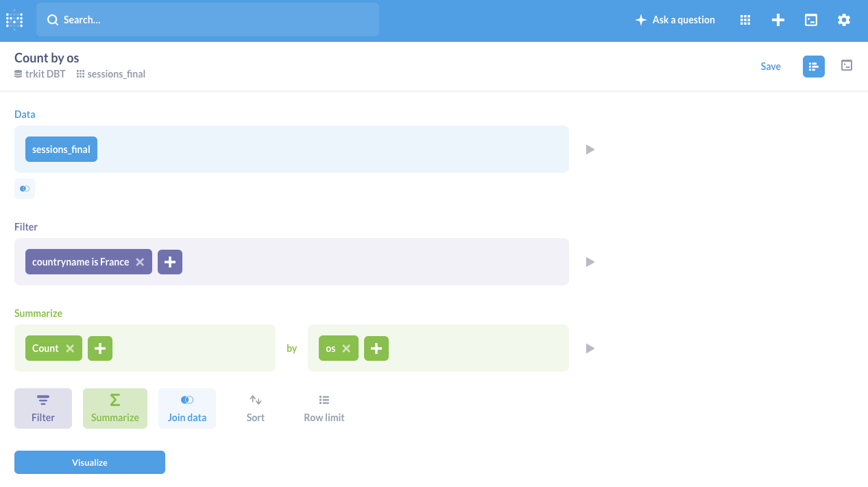Click the Visualize button
The image size is (868, 487).
pos(90,462)
